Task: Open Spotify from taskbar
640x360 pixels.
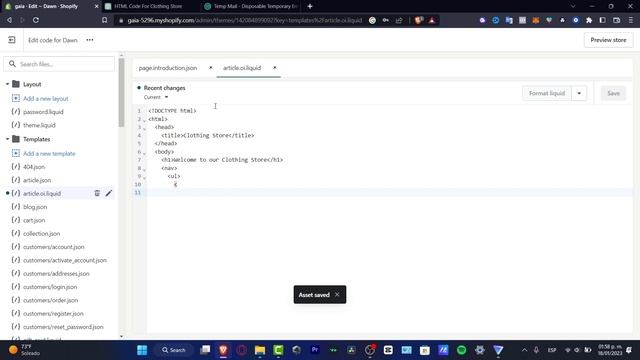Action: point(461,350)
